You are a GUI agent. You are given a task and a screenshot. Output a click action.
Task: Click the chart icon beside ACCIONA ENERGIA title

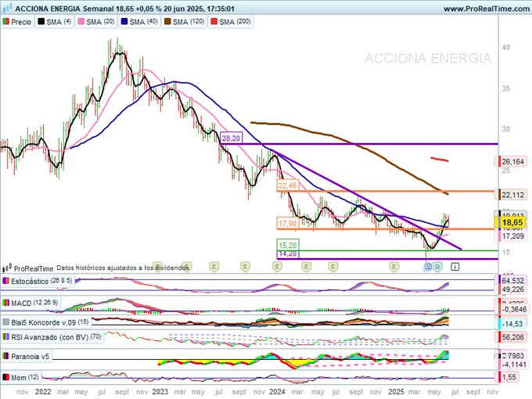(x=7, y=8)
